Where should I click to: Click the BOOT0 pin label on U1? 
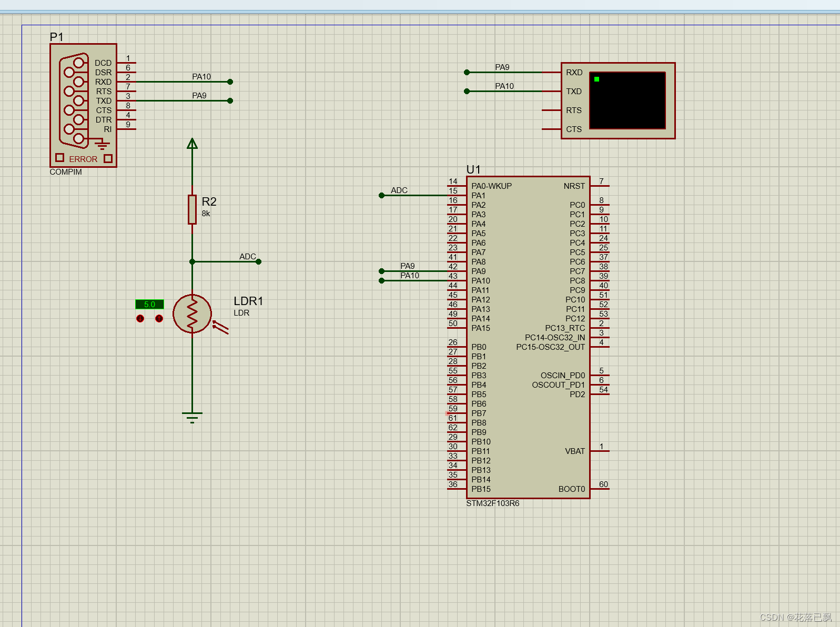tap(572, 489)
